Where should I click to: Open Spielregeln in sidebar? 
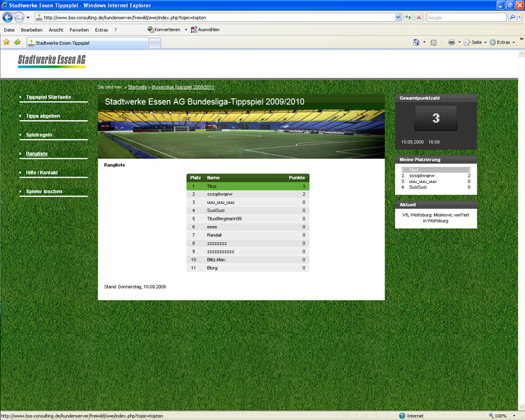[x=39, y=135]
